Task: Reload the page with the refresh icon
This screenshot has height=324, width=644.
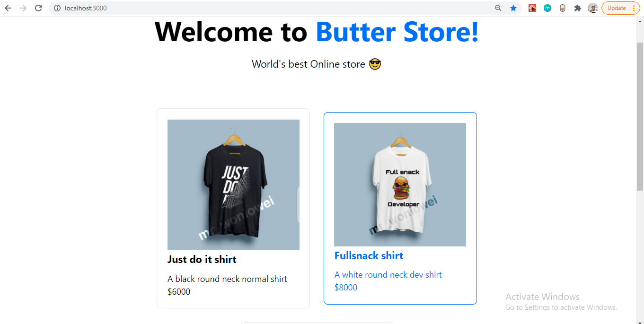Action: click(x=38, y=8)
